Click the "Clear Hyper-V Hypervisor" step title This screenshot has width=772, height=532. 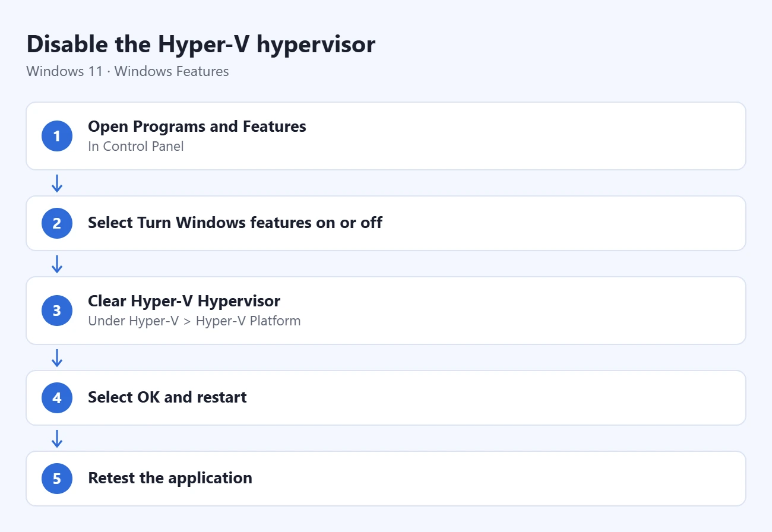click(x=184, y=301)
